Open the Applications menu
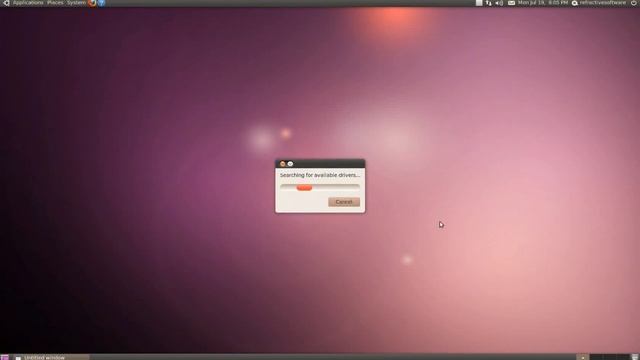The width and height of the screenshot is (640, 360). click(28, 3)
